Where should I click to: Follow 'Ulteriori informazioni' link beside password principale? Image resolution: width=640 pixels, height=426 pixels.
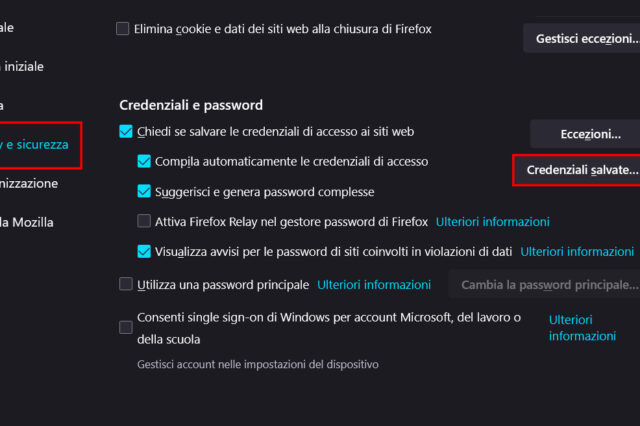coord(374,285)
